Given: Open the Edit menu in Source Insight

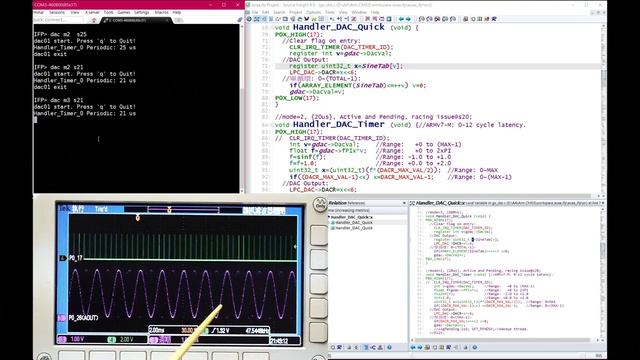Looking at the screenshot, I should click(x=266, y=13).
